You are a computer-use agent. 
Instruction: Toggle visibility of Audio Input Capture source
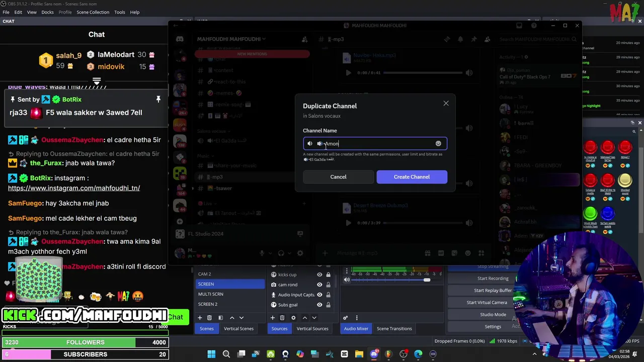click(319, 295)
